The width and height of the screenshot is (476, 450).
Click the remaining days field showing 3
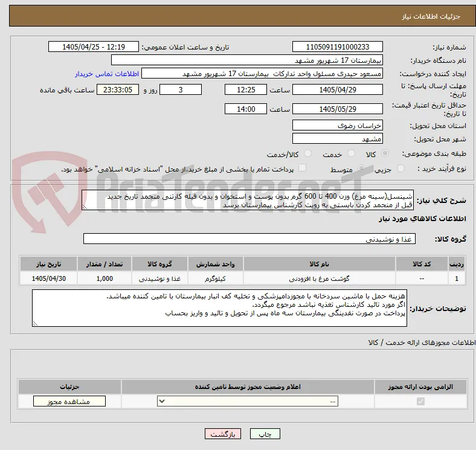tap(181, 89)
